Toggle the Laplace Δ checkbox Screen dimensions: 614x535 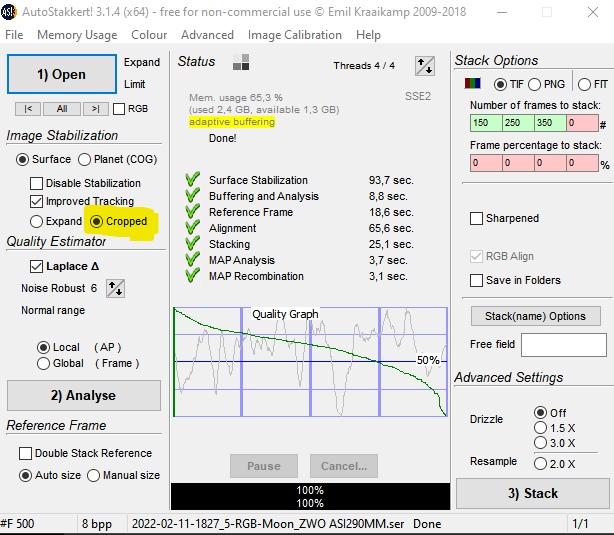[x=36, y=266]
